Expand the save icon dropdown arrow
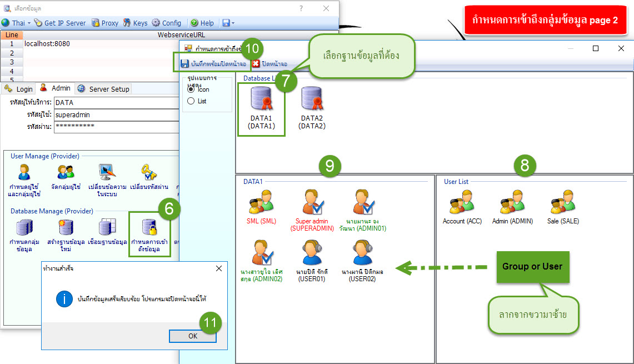 tap(233, 23)
